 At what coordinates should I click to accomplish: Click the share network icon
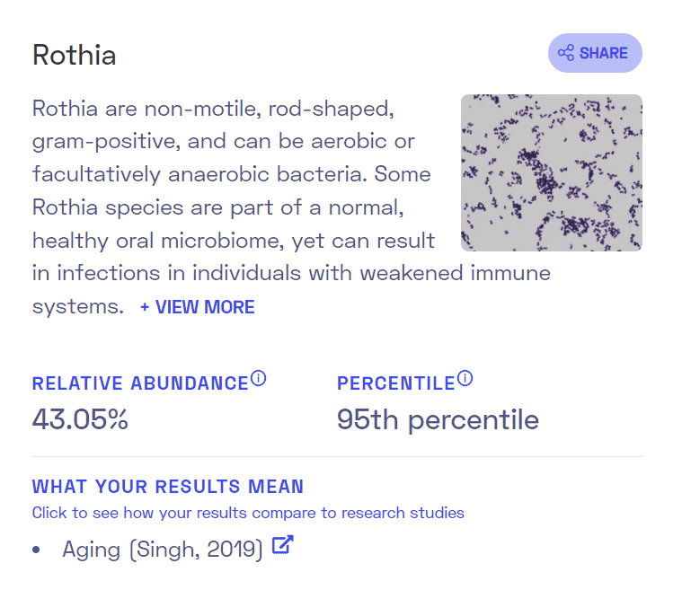(566, 53)
